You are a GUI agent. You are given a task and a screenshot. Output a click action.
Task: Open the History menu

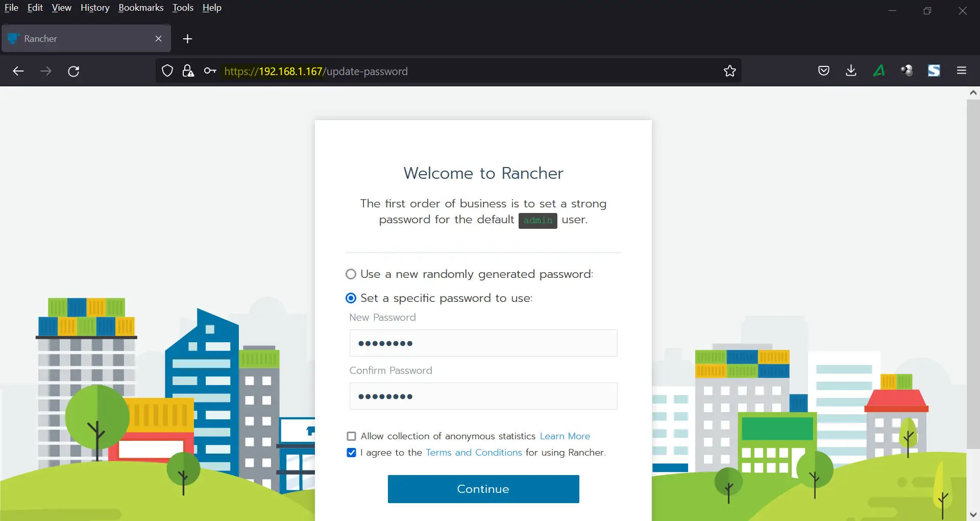[x=95, y=8]
